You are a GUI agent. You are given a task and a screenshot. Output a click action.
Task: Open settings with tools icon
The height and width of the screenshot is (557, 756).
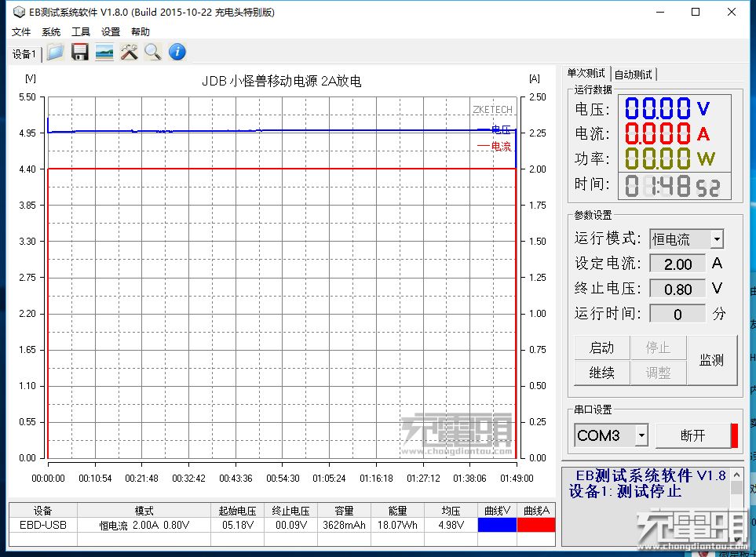[x=129, y=52]
